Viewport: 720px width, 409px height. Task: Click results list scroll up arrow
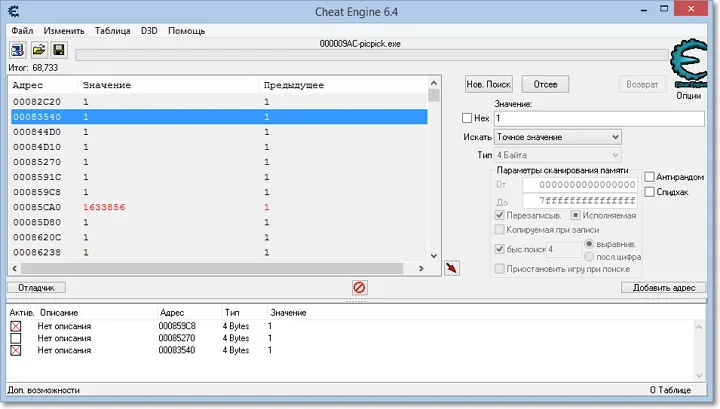coord(433,83)
